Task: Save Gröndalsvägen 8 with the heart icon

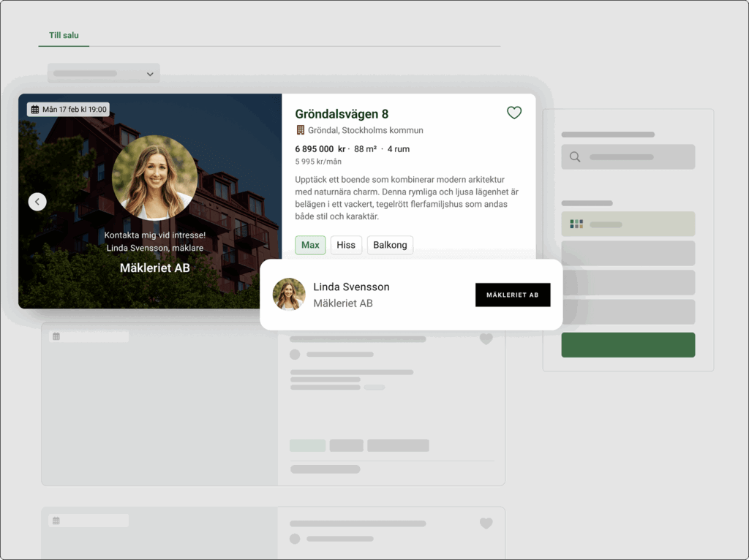Action: pos(514,113)
